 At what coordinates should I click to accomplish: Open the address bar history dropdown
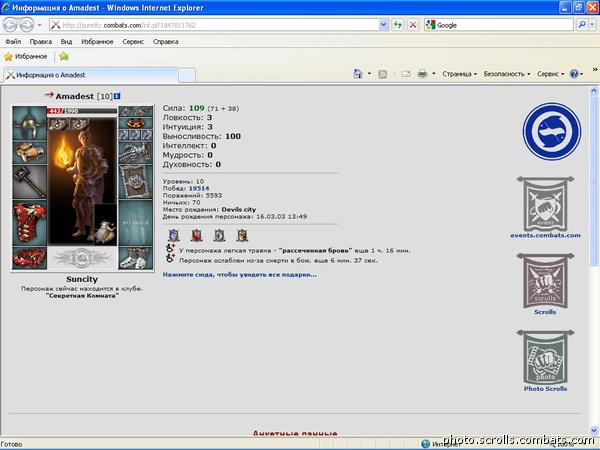[383, 25]
